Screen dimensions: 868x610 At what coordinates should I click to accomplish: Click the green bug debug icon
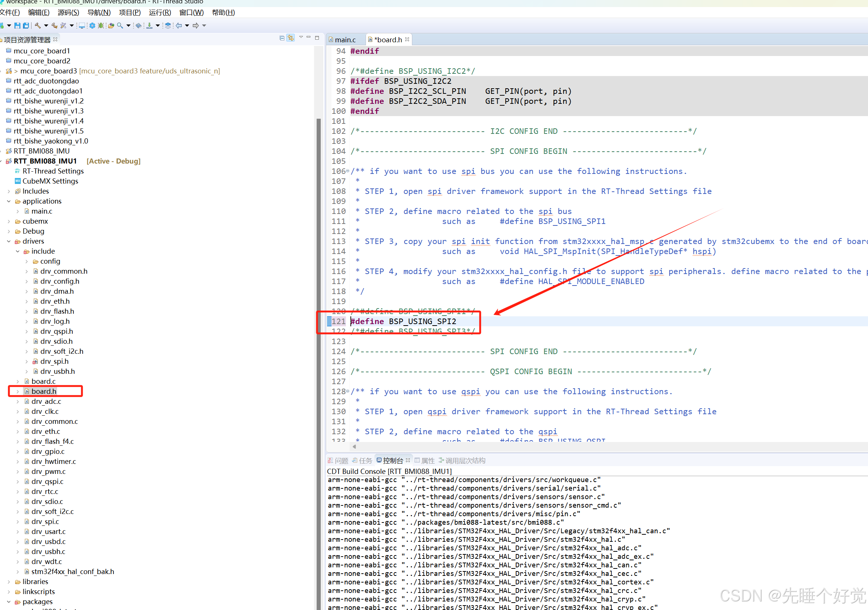(100, 26)
